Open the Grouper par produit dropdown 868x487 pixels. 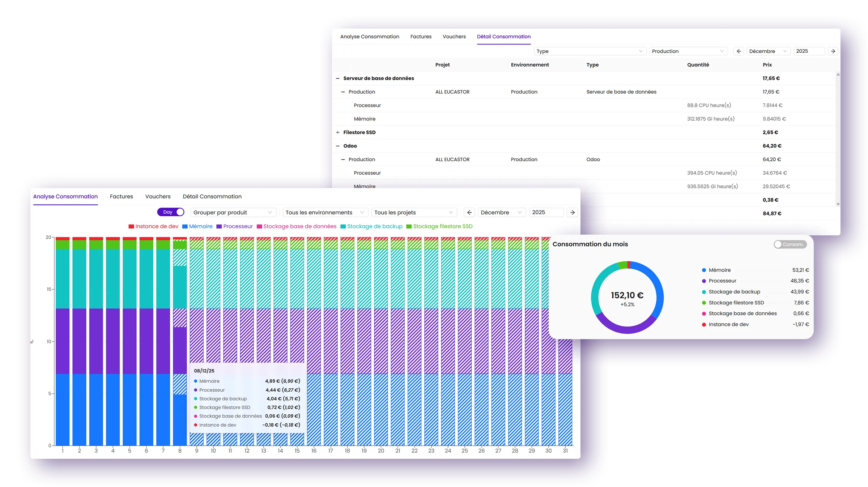point(233,212)
